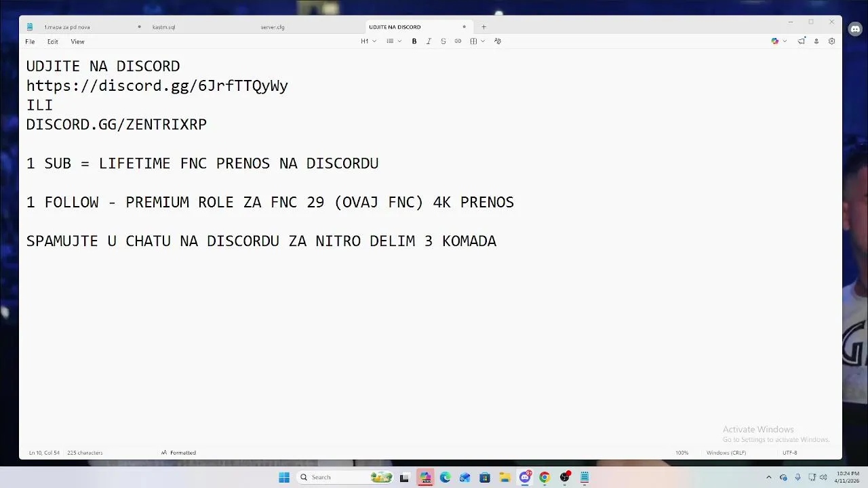Click the DISCORD.GG/ZENTRIXRP line
The width and height of the screenshot is (868, 488).
point(117,125)
